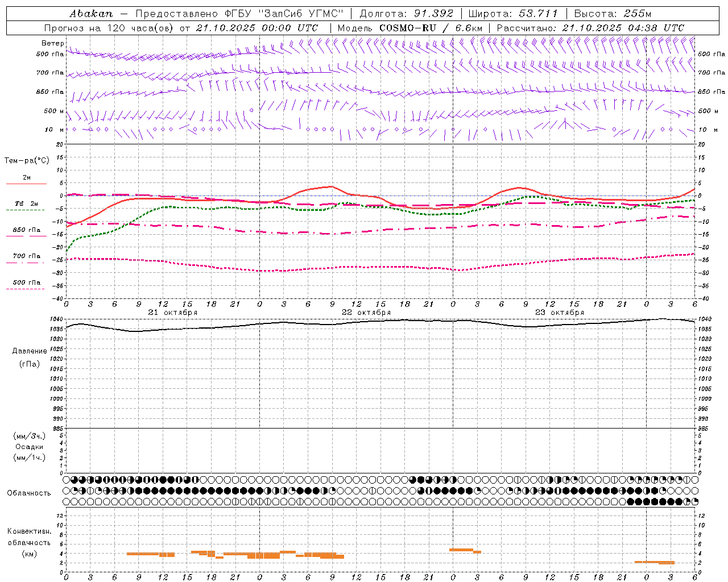
Task: Click the '22 октября' date label
Action: 366,313
